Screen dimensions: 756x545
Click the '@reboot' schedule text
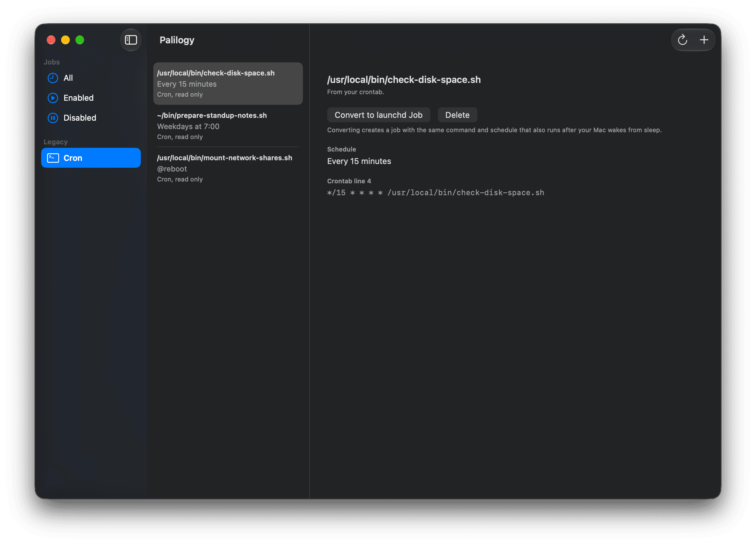coord(172,169)
